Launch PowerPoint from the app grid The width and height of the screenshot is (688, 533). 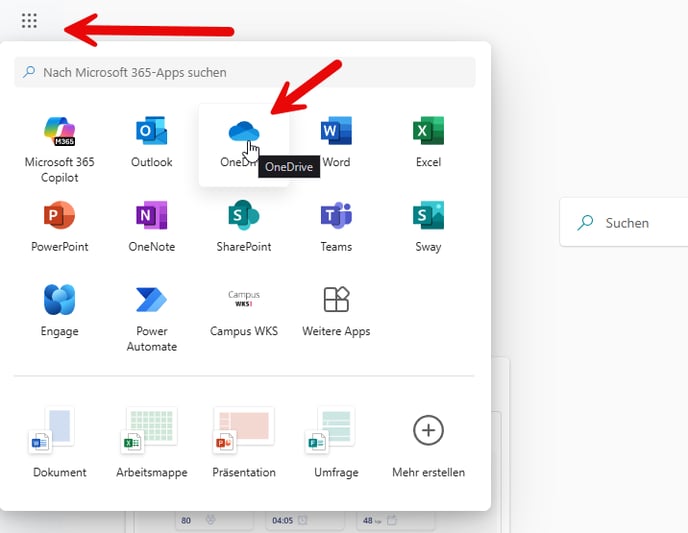60,226
